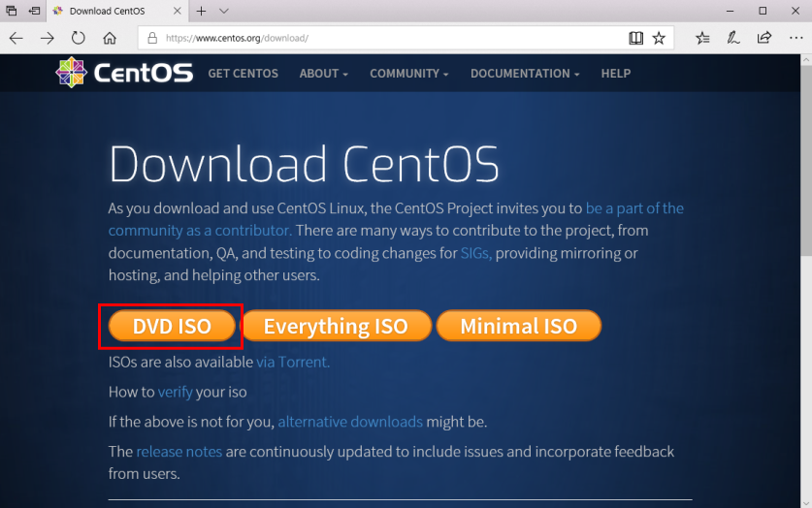Download the Minimal ISO
The width and height of the screenshot is (812, 508).
(519, 326)
